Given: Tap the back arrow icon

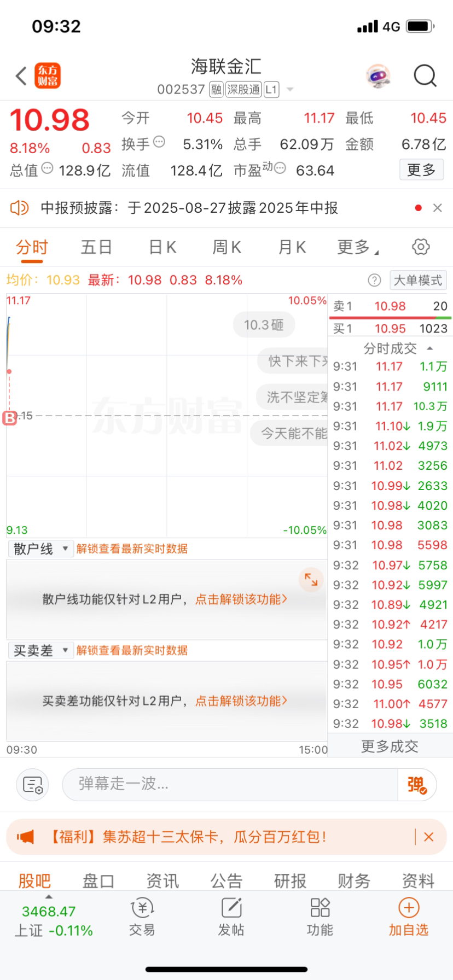Looking at the screenshot, I should click(x=21, y=76).
